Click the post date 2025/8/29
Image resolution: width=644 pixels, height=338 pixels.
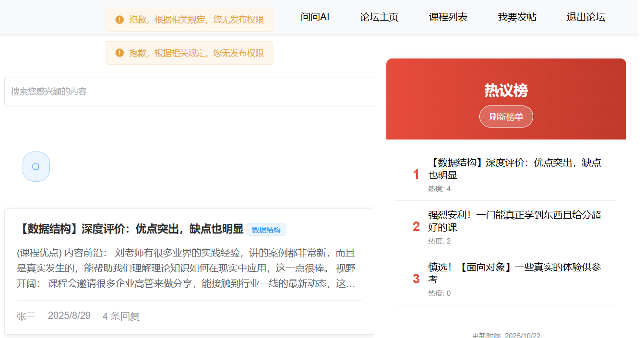pyautogui.click(x=69, y=316)
